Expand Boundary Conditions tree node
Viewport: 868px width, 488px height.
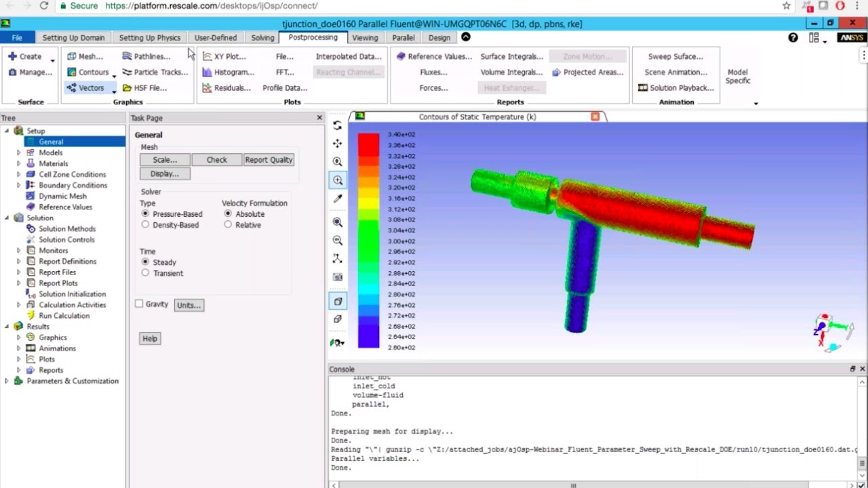18,185
